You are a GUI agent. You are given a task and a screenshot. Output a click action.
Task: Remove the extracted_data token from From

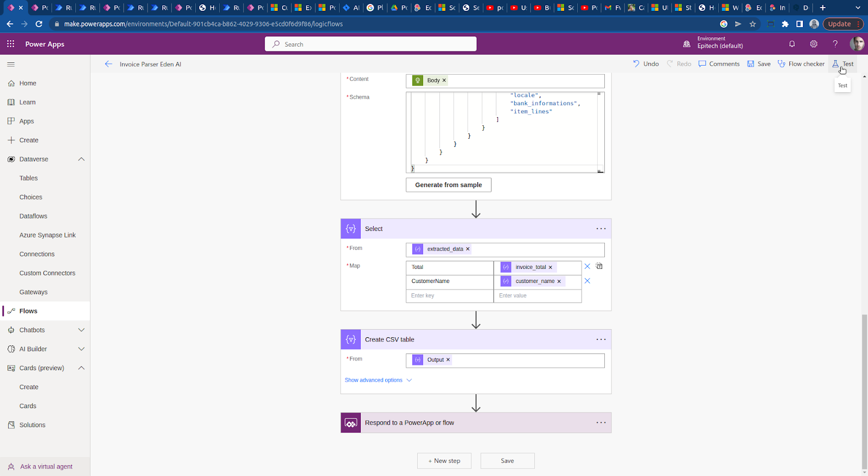click(468, 249)
